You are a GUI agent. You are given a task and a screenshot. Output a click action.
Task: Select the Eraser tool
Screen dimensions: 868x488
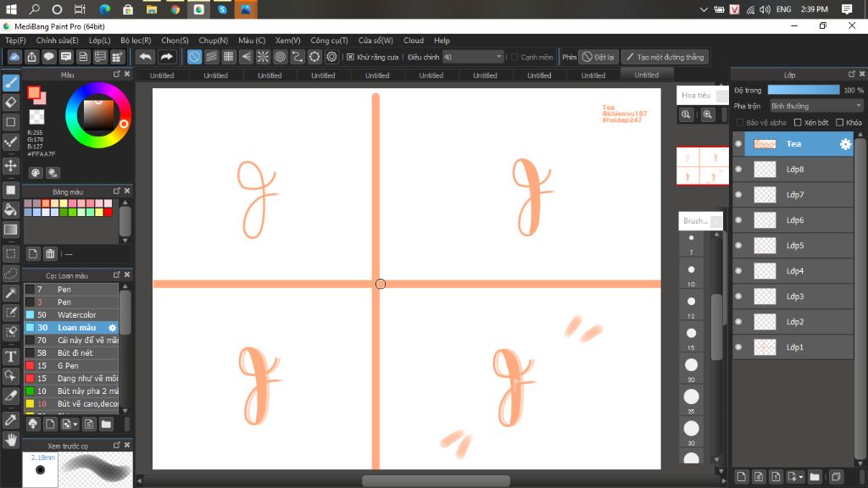10,103
